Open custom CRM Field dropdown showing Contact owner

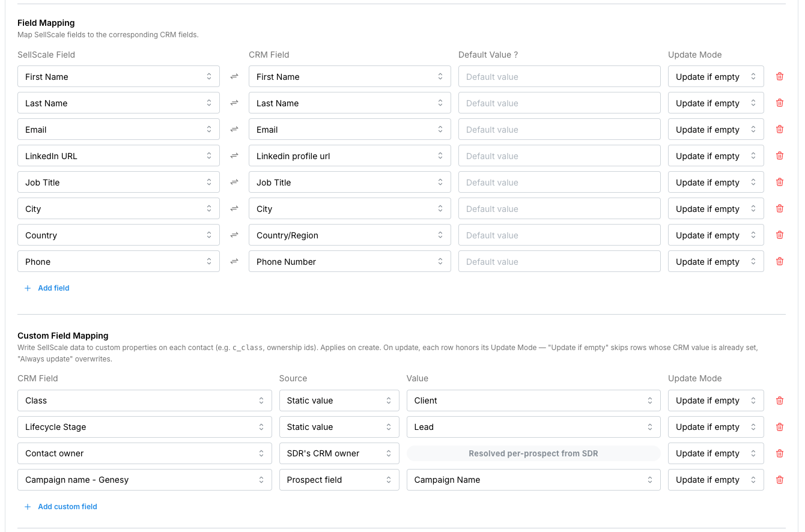145,453
